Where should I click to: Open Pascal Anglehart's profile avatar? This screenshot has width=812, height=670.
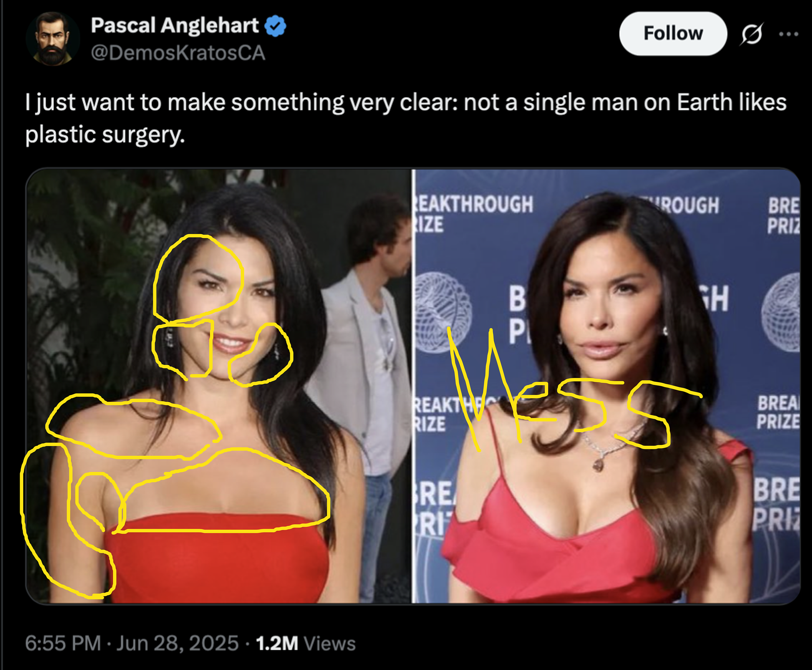[x=53, y=39]
